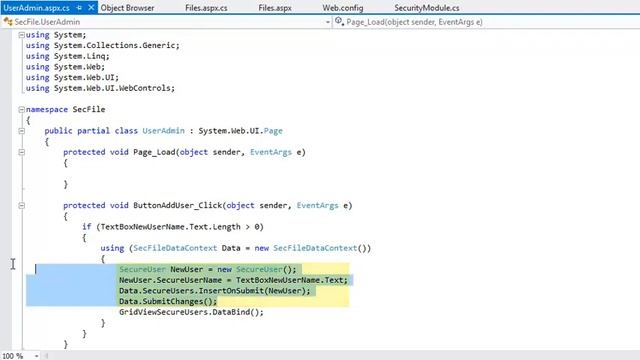Select the UserAdmin.aspx.cs tab title
Screen dimensions: 640x360
coord(36,8)
